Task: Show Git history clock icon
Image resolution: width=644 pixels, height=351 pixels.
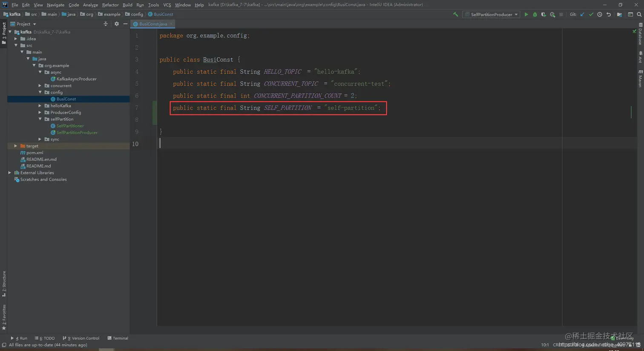Action: tap(600, 14)
